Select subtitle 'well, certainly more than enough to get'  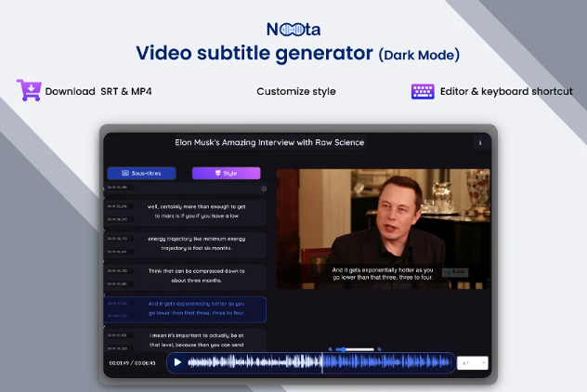(186, 212)
